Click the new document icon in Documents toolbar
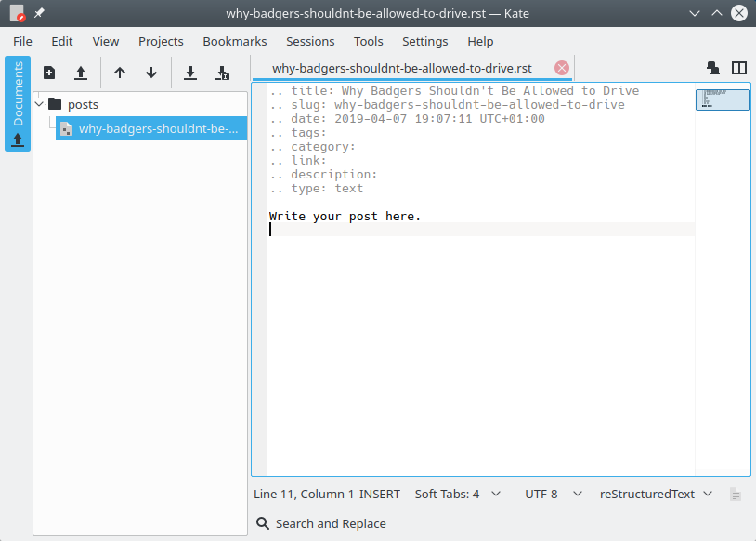Viewport: 756px width, 541px height. point(49,73)
